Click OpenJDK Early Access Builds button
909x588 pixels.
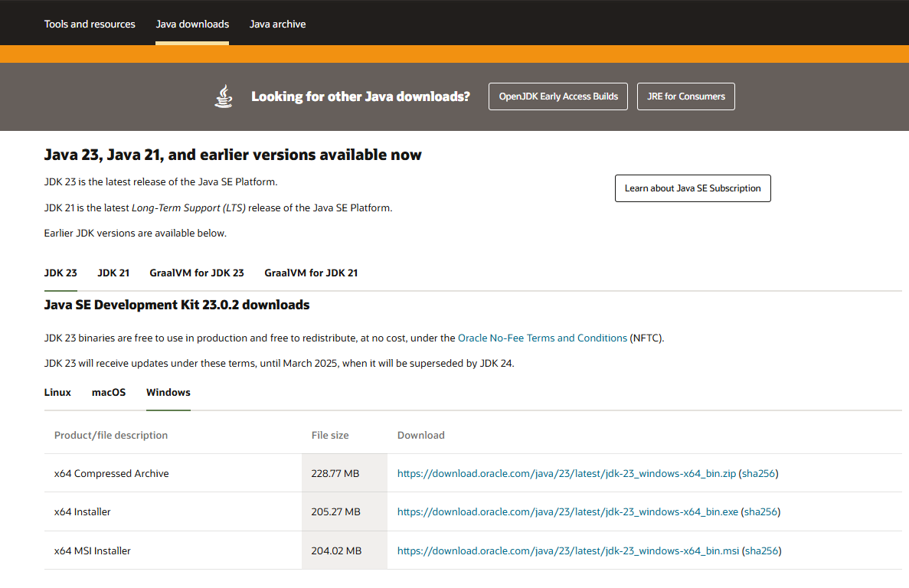point(557,96)
